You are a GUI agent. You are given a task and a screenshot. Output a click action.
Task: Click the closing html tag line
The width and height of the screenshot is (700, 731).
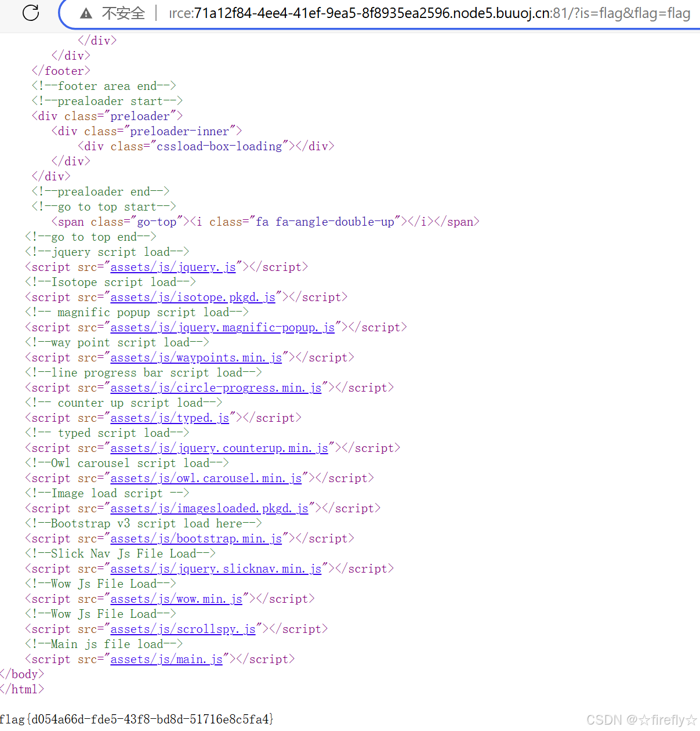[x=22, y=689]
